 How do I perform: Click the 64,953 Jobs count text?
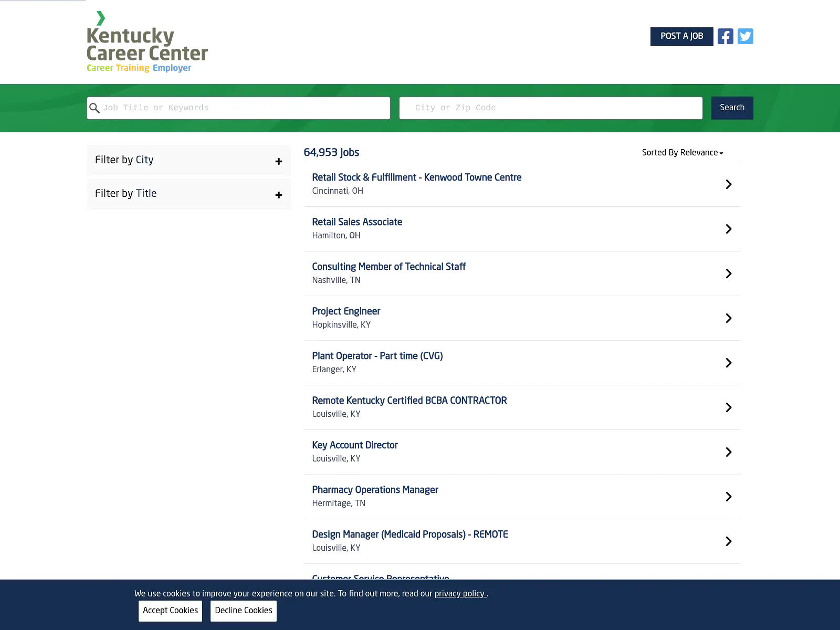331,152
